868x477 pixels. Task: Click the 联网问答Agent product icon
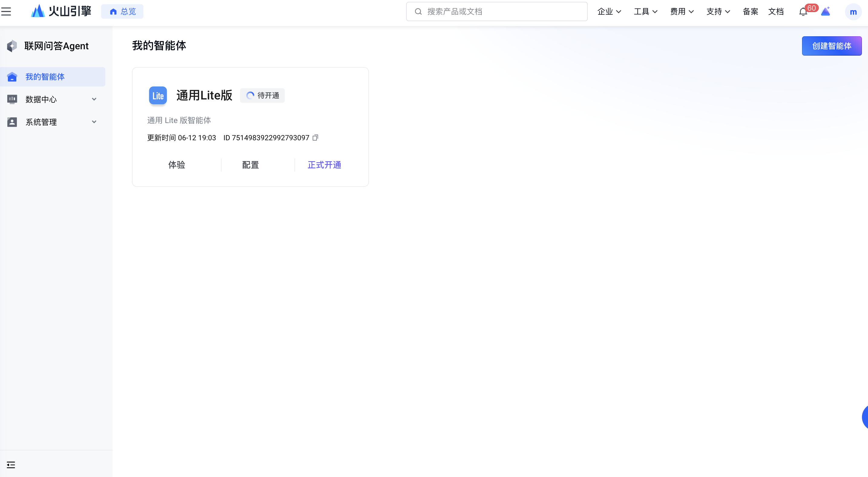tap(12, 46)
